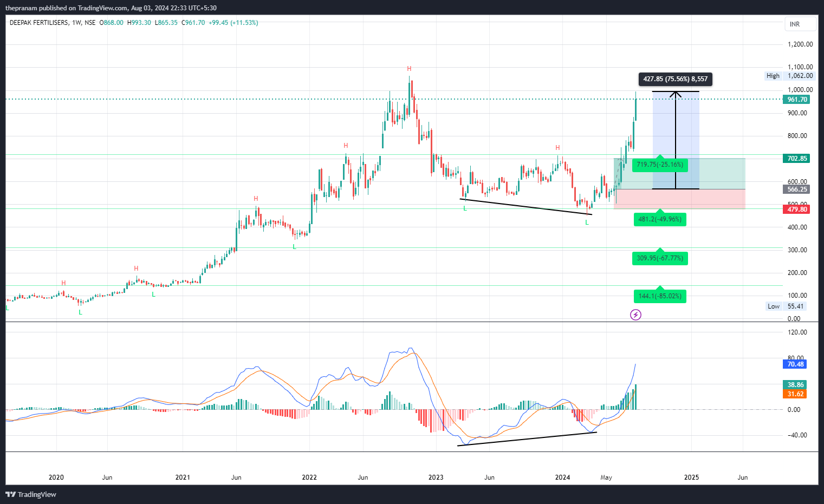Click the 2024 label on the time axis
Image resolution: width=824 pixels, height=504 pixels.
pyautogui.click(x=563, y=477)
